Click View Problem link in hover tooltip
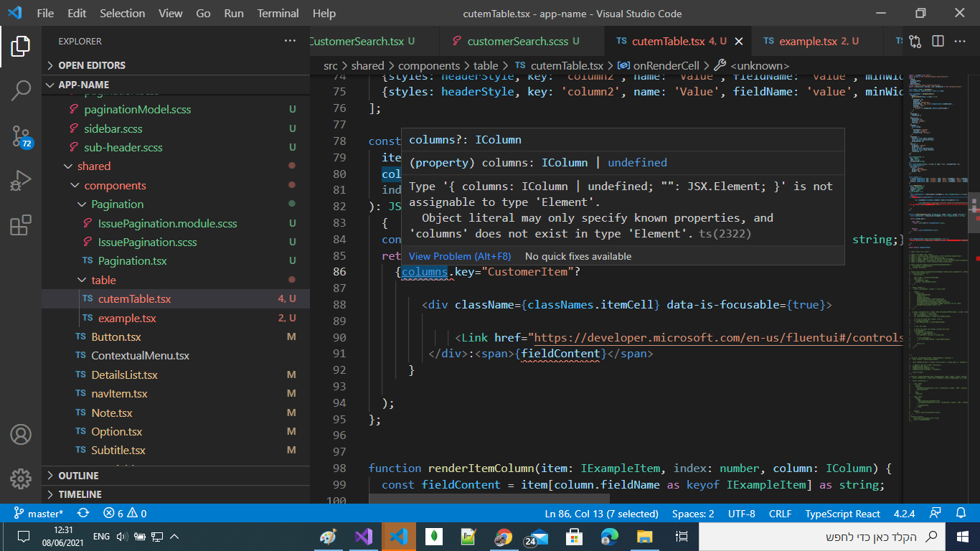980x551 pixels. (460, 256)
